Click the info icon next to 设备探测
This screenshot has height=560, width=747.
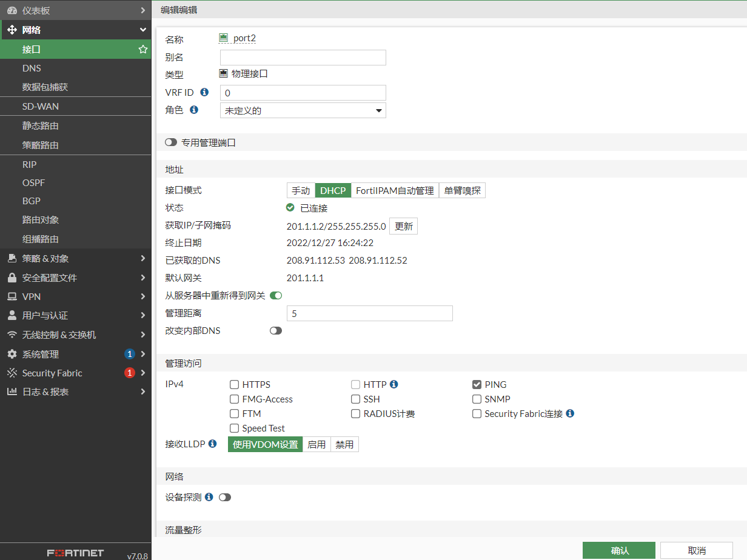pos(209,497)
